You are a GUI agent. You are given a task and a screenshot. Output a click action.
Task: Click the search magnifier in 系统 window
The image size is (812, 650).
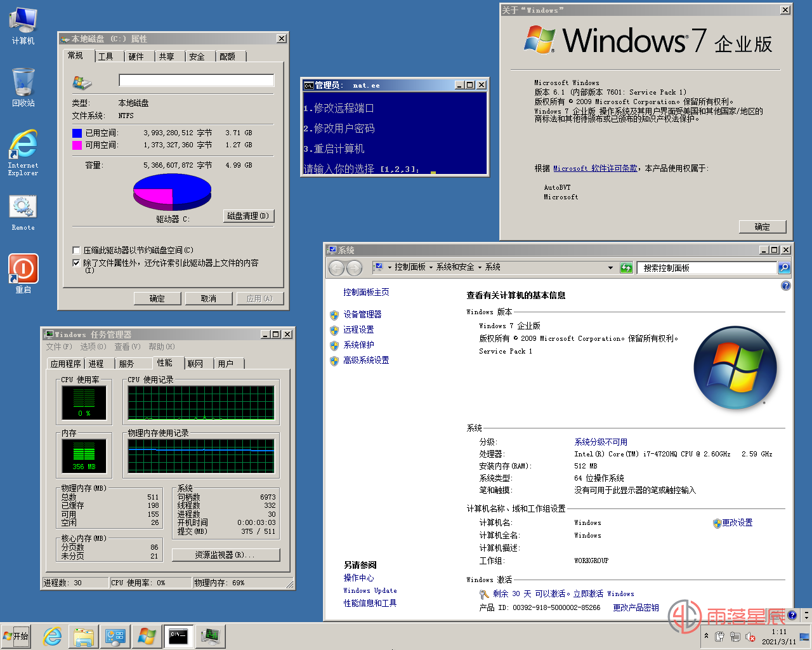coord(784,268)
